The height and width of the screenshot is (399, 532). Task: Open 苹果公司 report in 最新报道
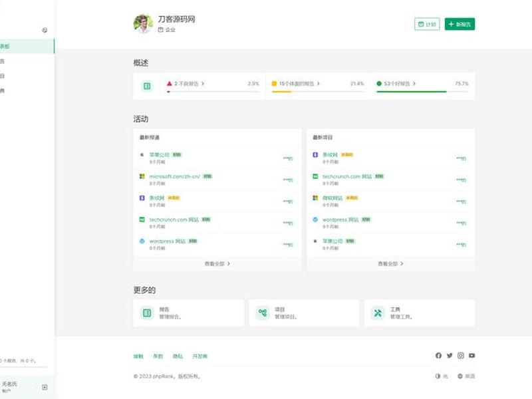159,155
